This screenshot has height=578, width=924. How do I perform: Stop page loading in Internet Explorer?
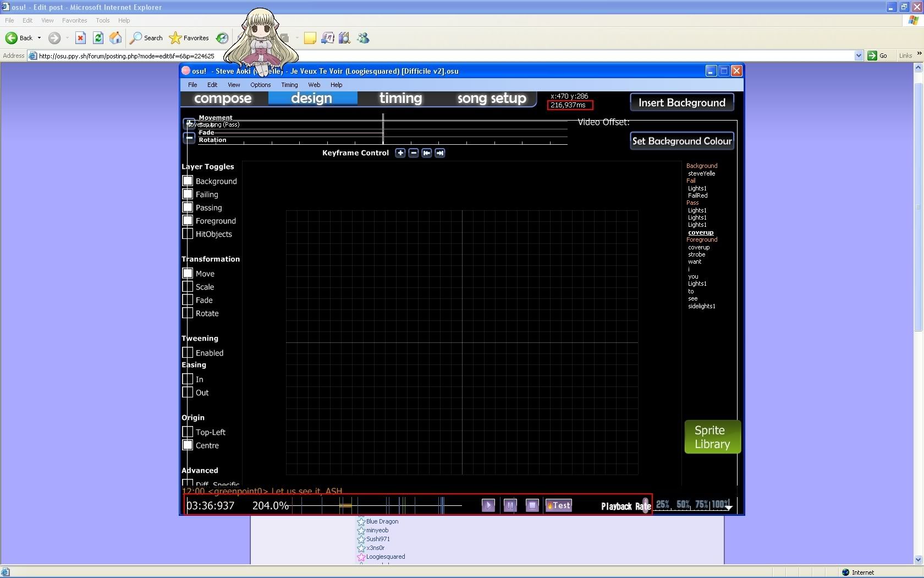click(x=80, y=38)
